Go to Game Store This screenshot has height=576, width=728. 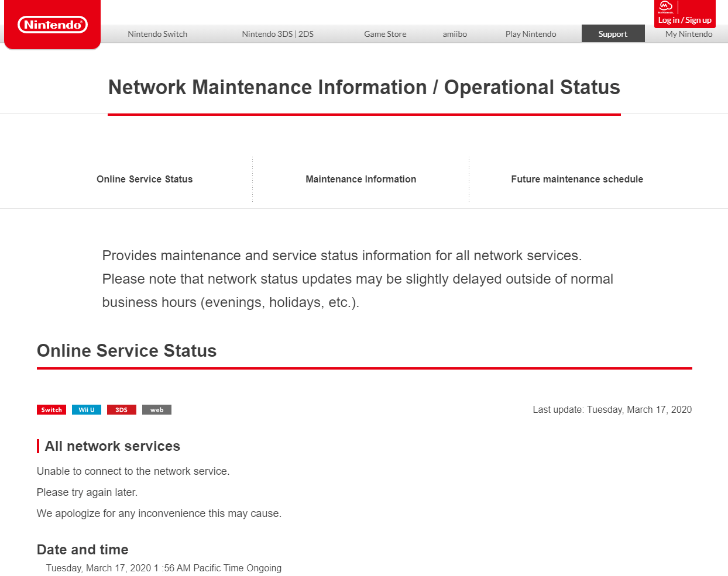[x=385, y=34]
